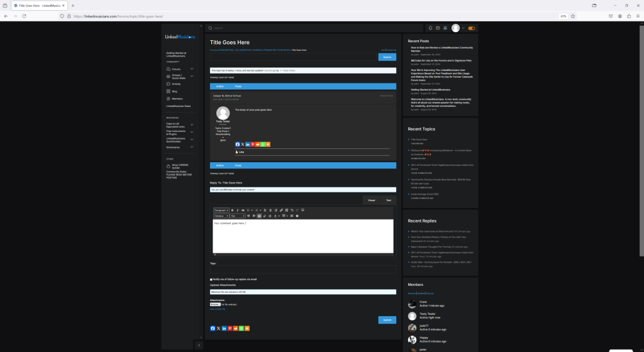
Task: Expand Cake to LM Equivalent Links
Action: 192,124
